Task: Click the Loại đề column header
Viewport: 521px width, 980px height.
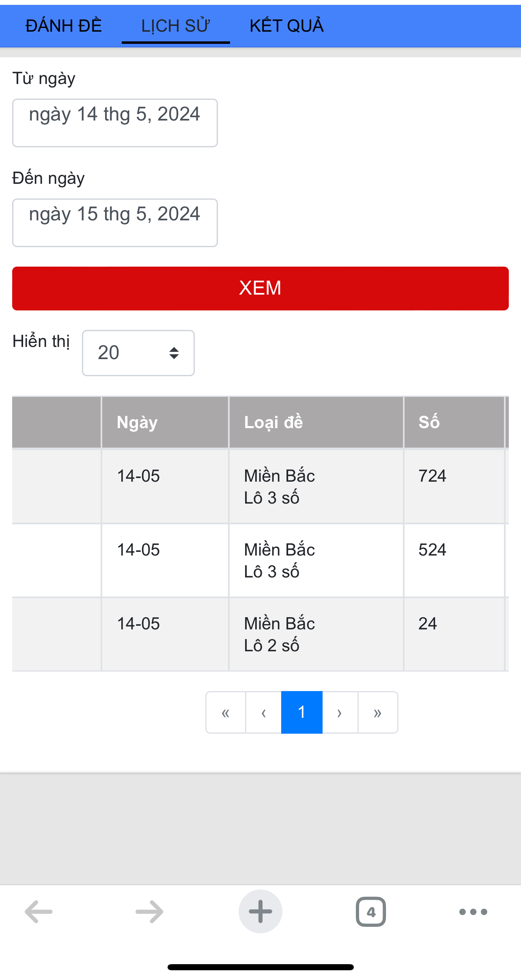Action: click(273, 422)
